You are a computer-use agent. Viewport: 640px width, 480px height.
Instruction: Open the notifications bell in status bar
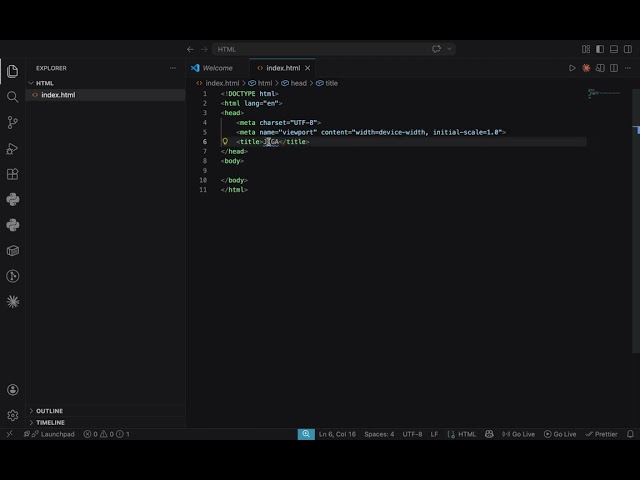[x=630, y=434]
